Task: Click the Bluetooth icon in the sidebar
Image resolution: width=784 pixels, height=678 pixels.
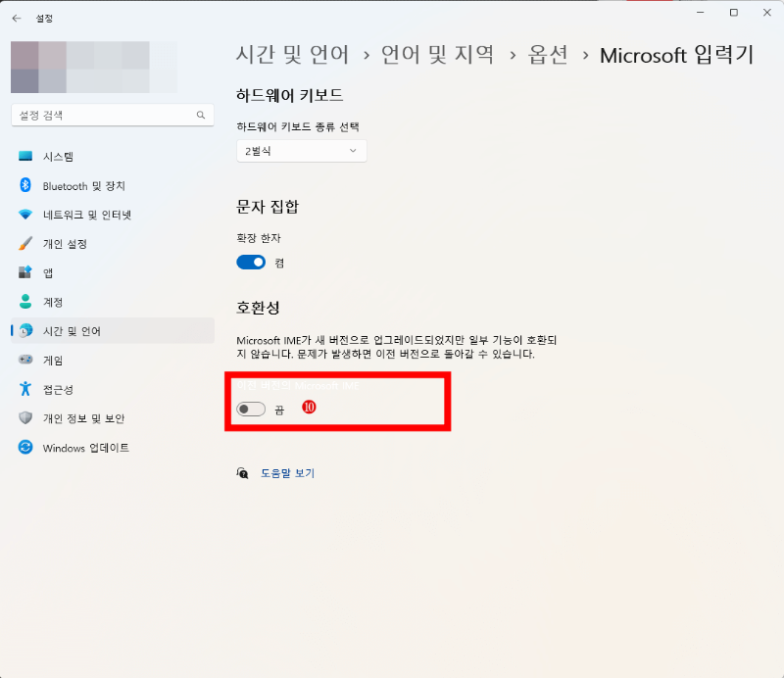Action: click(25, 185)
